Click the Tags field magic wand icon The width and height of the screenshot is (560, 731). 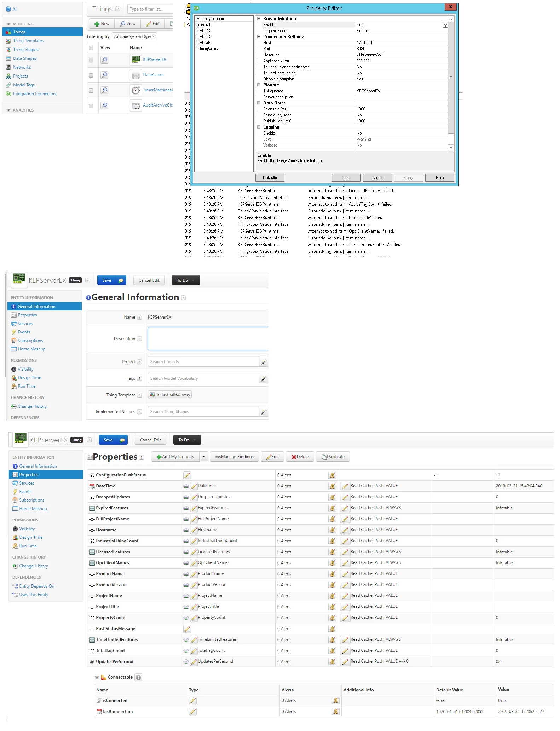point(264,378)
